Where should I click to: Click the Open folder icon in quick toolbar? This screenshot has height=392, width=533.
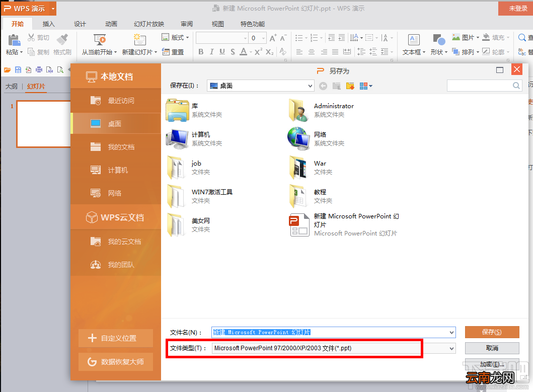click(x=8, y=70)
